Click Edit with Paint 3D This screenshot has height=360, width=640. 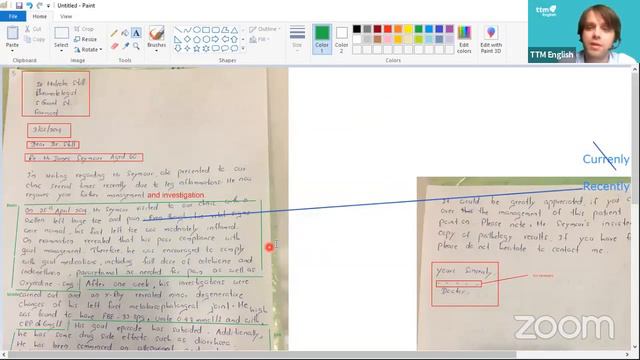pyautogui.click(x=491, y=39)
